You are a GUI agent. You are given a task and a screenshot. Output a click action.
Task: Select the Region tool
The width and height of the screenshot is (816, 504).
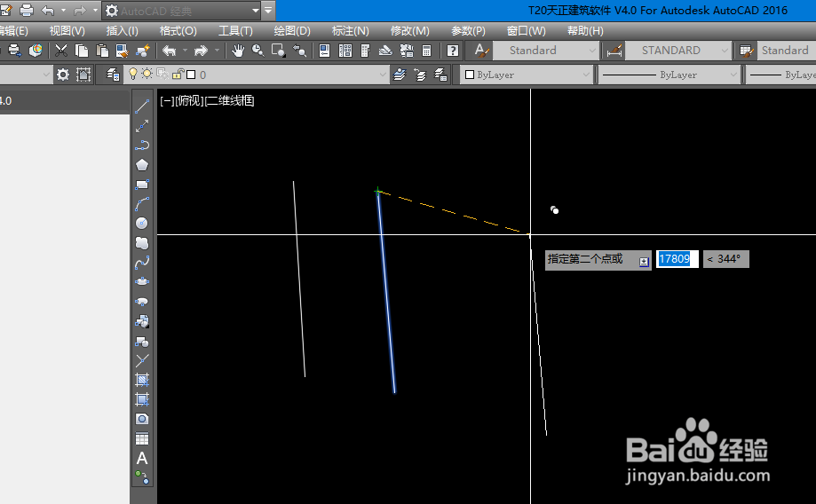(x=142, y=419)
